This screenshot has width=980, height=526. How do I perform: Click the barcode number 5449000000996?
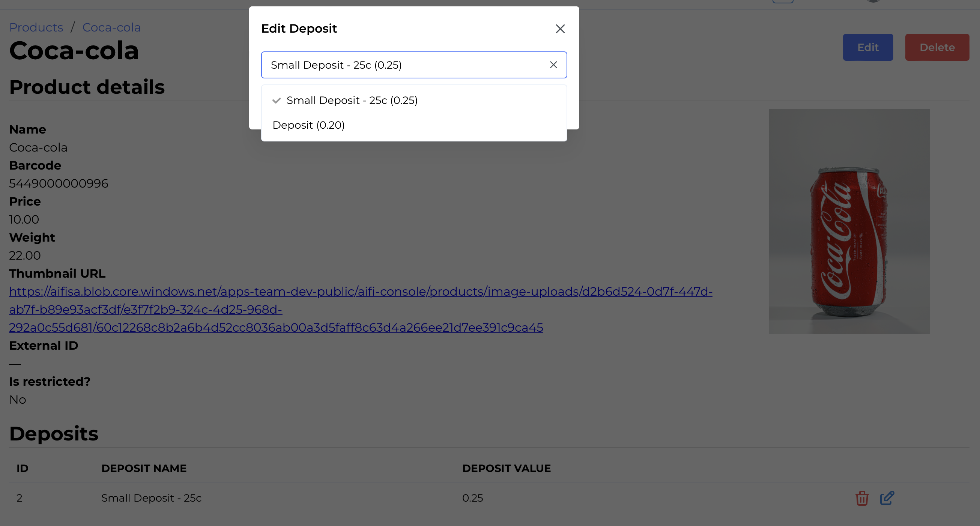point(59,184)
